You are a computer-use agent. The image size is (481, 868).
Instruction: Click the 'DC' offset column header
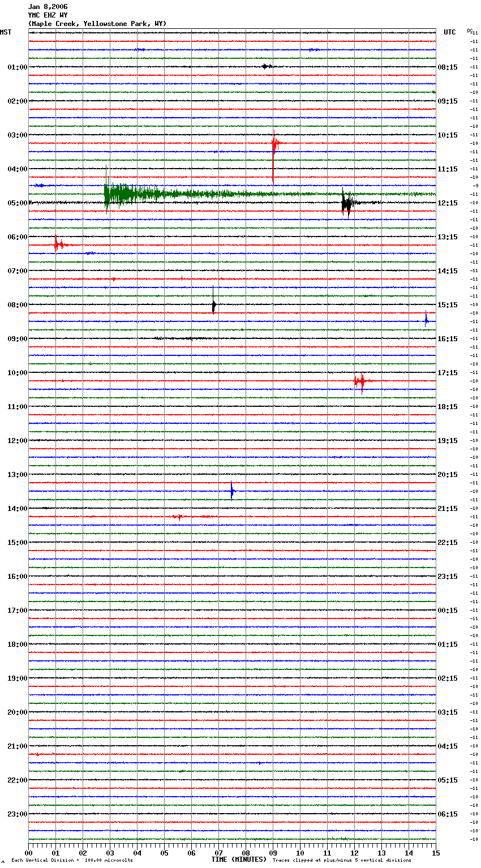tap(470, 31)
